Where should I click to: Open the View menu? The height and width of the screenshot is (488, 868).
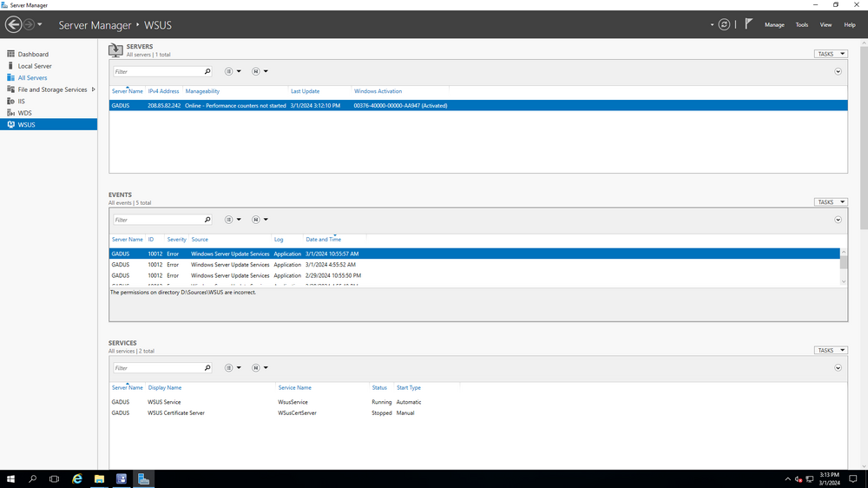tap(825, 25)
